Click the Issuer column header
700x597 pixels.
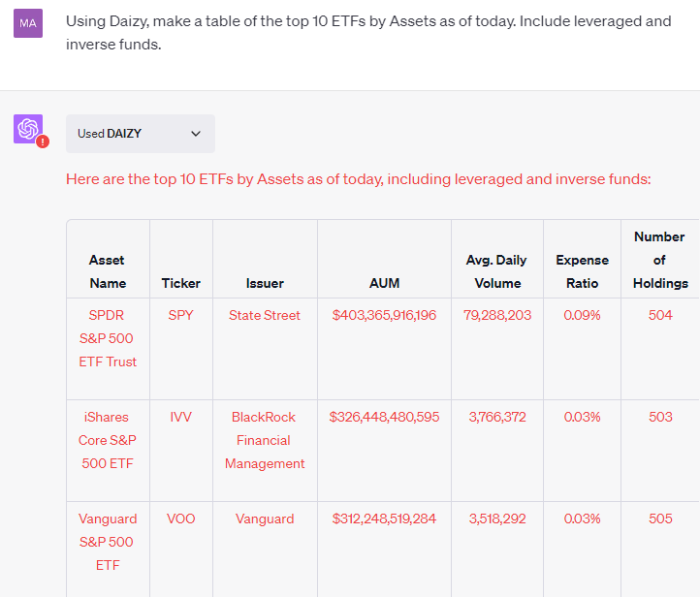265,283
